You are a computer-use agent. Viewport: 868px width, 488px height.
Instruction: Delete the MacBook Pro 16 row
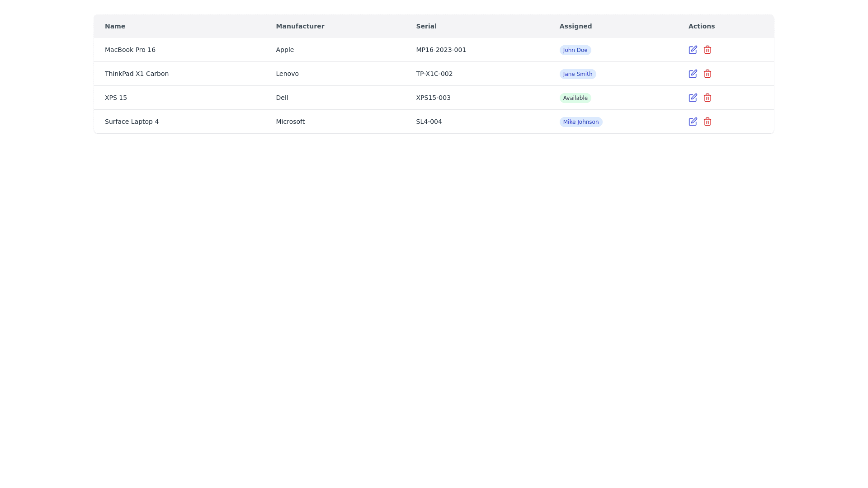point(707,50)
